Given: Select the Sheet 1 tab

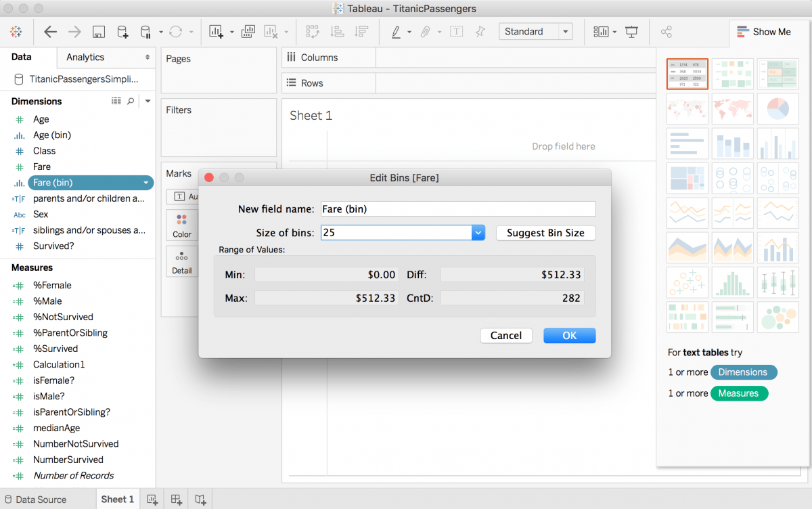Looking at the screenshot, I should click(118, 499).
